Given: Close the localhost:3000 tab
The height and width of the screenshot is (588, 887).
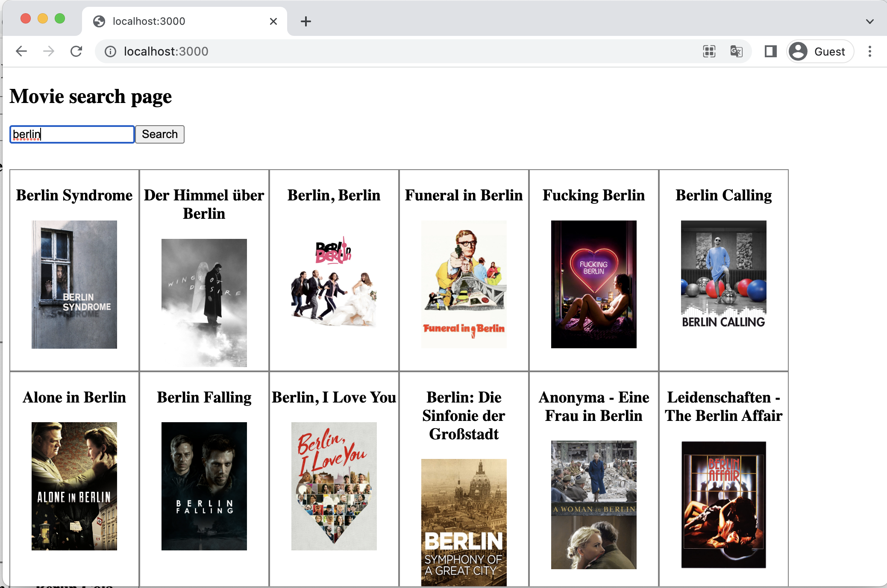Looking at the screenshot, I should point(273,21).
